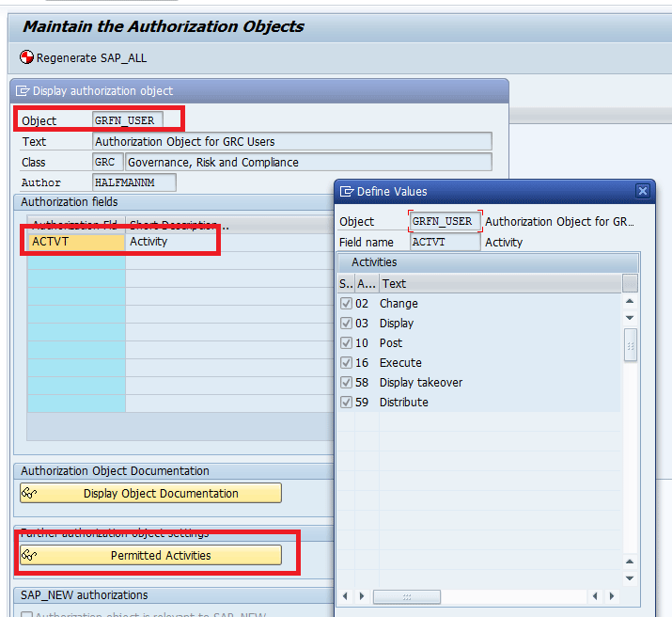672x617 pixels.
Task: Click glasses icon on Display Object Documentation
Action: (29, 494)
